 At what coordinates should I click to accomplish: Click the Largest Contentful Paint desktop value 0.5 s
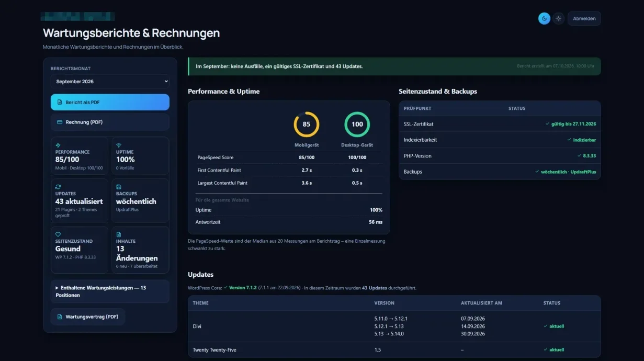tap(357, 183)
